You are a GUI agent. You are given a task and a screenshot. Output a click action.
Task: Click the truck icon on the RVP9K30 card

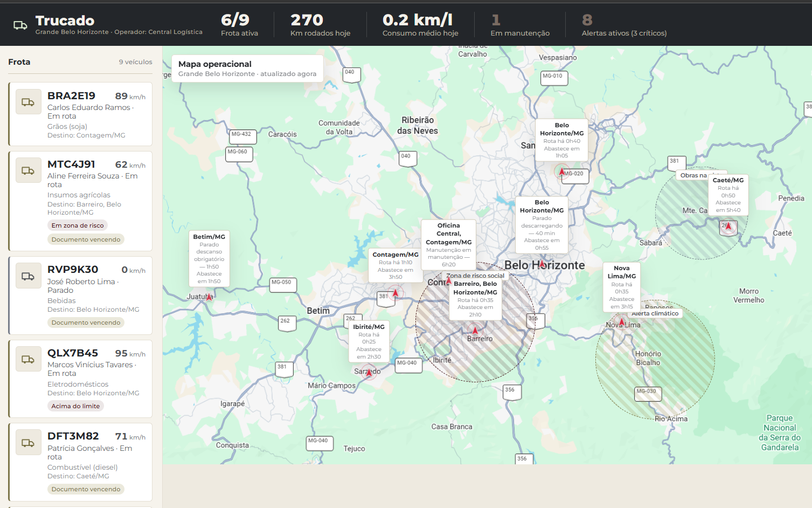click(x=29, y=276)
